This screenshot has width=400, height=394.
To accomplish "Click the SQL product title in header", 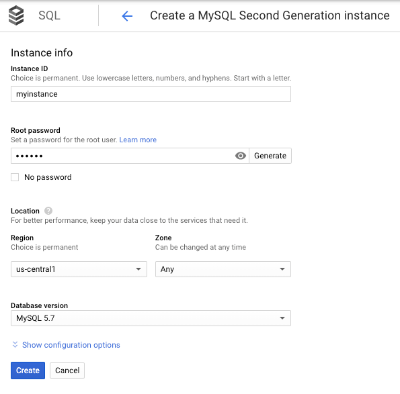I will click(49, 16).
